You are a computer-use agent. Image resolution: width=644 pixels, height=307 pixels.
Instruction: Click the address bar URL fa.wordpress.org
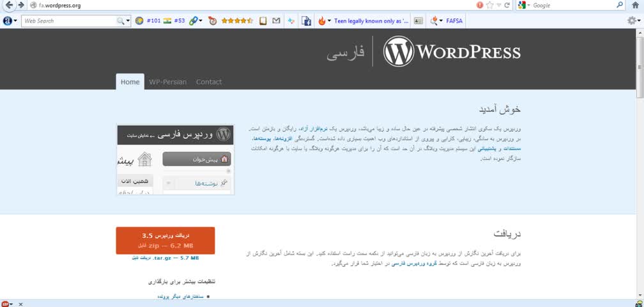click(x=59, y=5)
